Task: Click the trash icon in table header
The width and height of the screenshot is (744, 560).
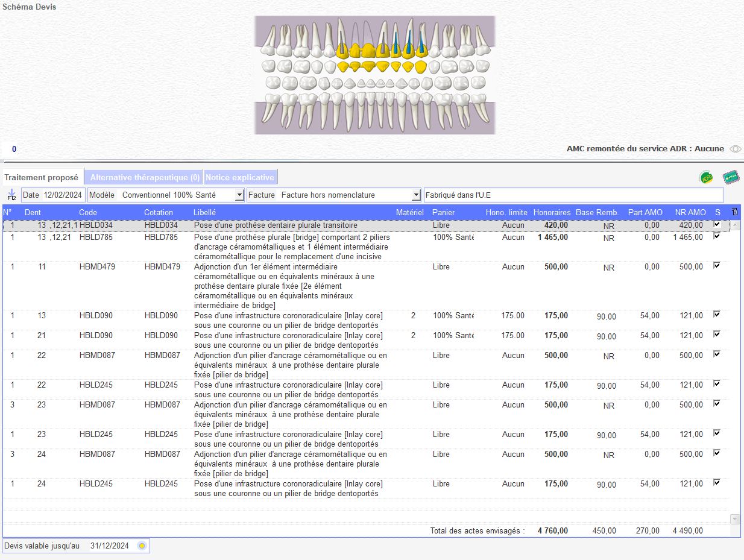Action: click(x=734, y=212)
